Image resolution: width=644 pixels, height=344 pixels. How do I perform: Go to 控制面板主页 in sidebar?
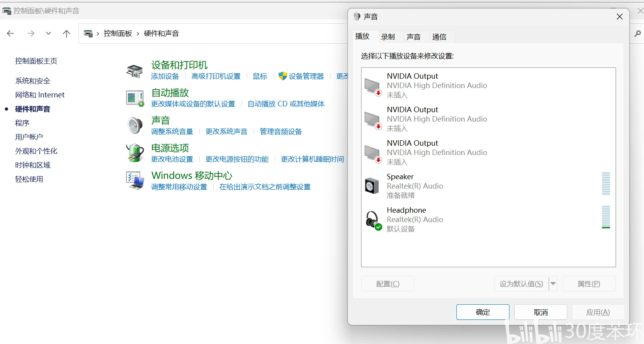click(36, 61)
